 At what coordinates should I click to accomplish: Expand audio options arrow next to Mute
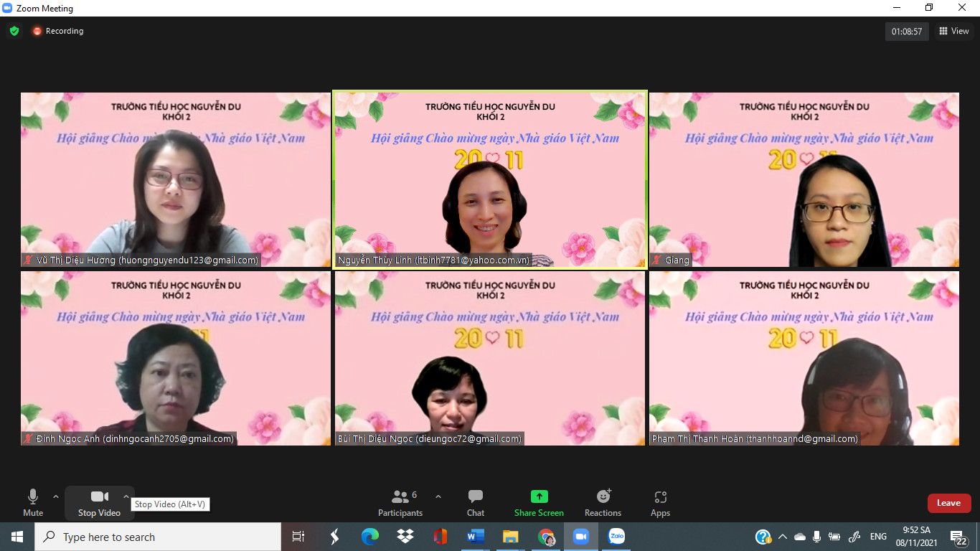56,496
